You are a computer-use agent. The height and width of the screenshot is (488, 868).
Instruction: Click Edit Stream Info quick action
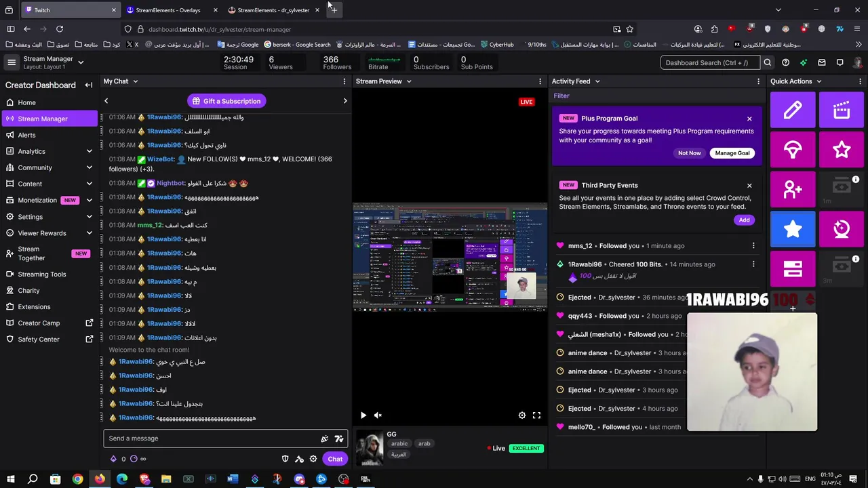coord(793,110)
